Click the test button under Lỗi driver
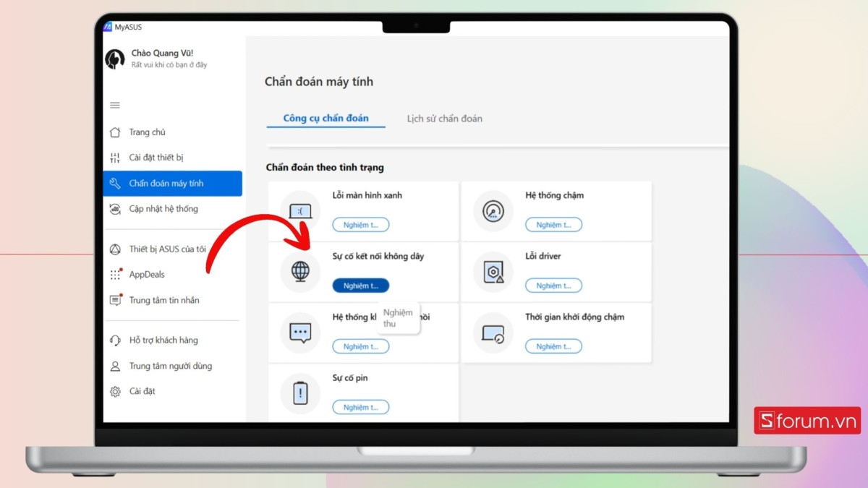This screenshot has width=868, height=488. (554, 286)
